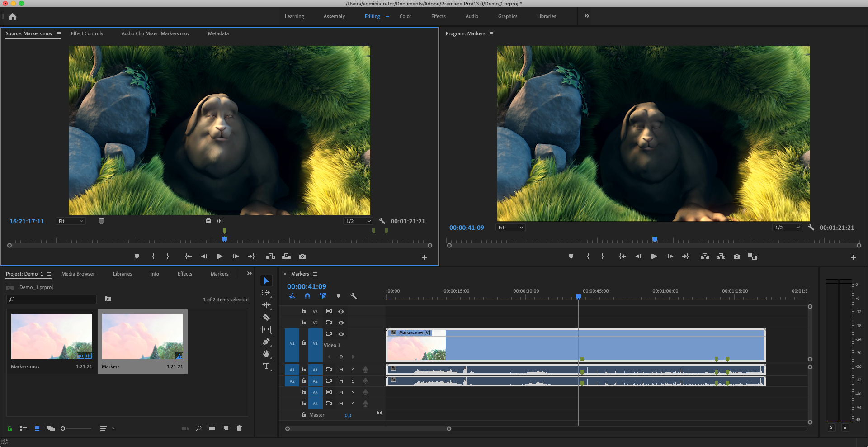
Task: Select the Ripple Edit tool
Action: point(266,305)
